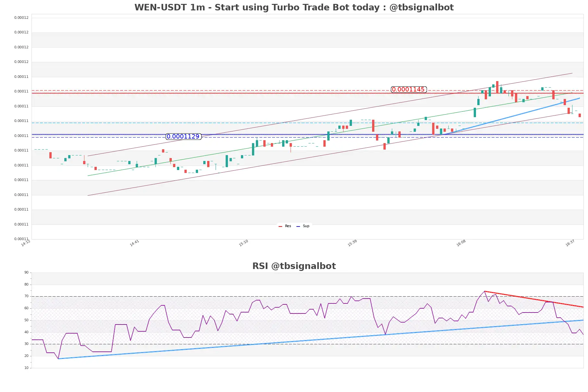Viewport: 588px width, 392px height.
Task: Click the RSI axis value 90
Action: pos(26,273)
